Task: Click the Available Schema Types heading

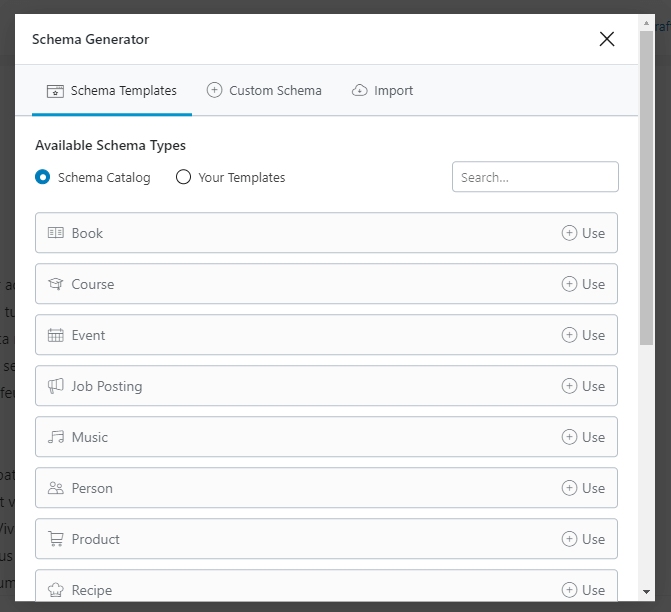Action: pos(110,146)
